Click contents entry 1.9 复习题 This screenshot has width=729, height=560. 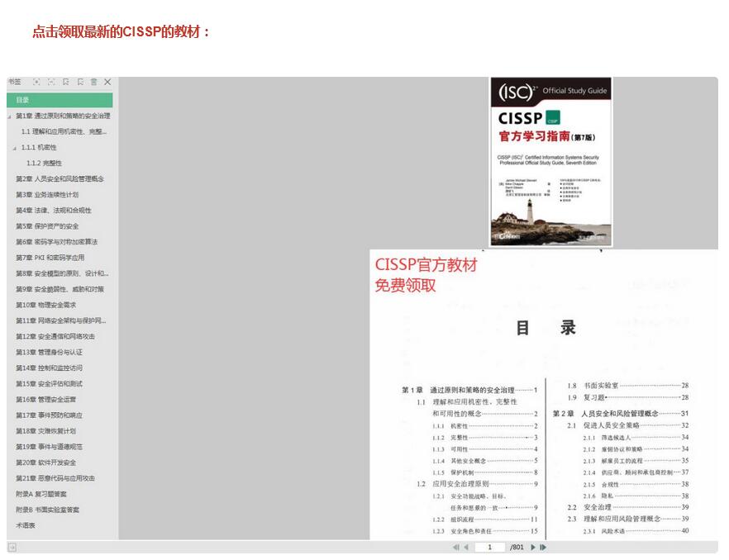pyautogui.click(x=628, y=398)
